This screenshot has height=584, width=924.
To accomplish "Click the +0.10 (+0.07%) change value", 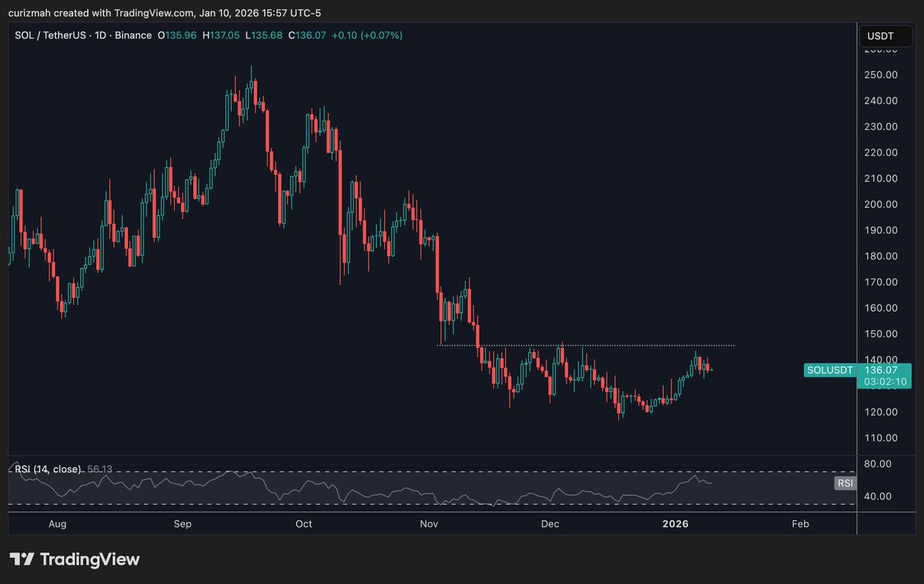I will click(x=367, y=35).
